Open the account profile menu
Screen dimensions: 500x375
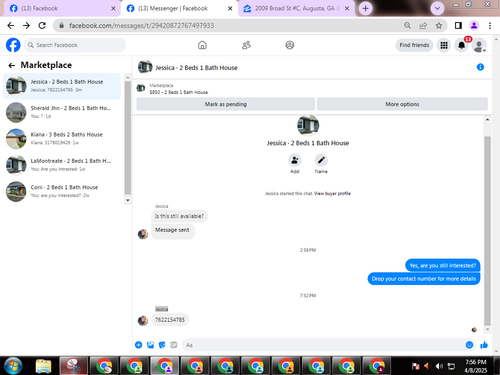[x=479, y=45]
